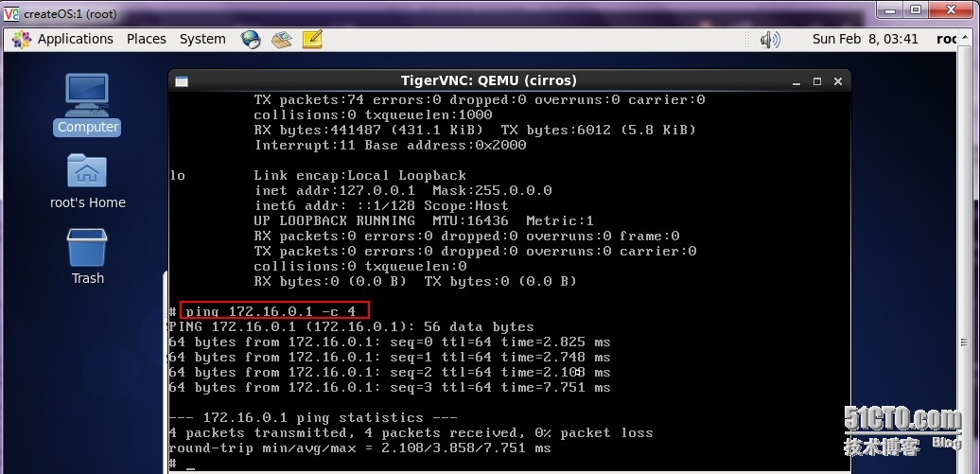Open the Places menu
980x474 pixels.
[x=147, y=39]
